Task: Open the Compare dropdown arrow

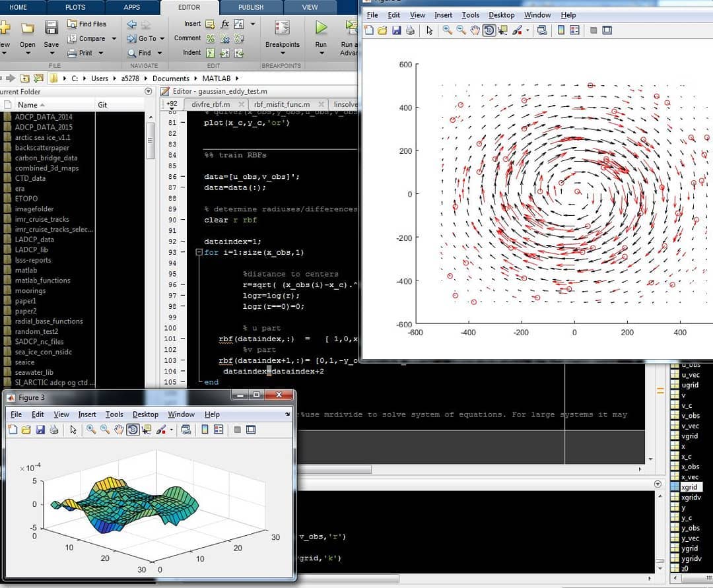Action: click(x=114, y=39)
